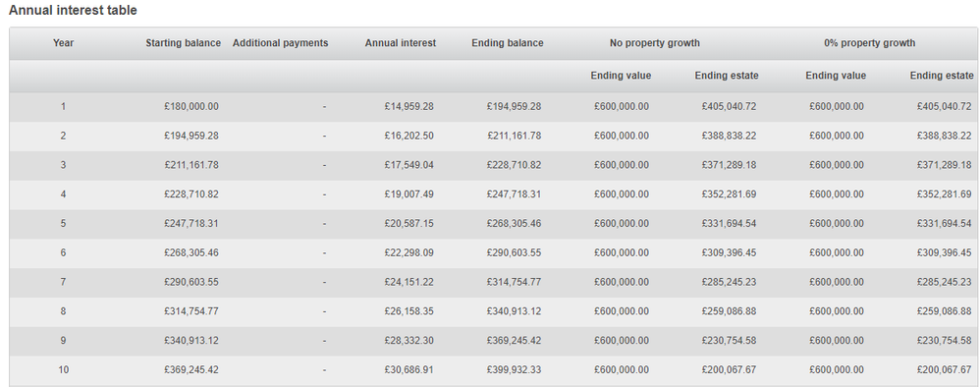980x387 pixels.
Task: Select year 5 ending balance £268,305.46
Action: [514, 223]
